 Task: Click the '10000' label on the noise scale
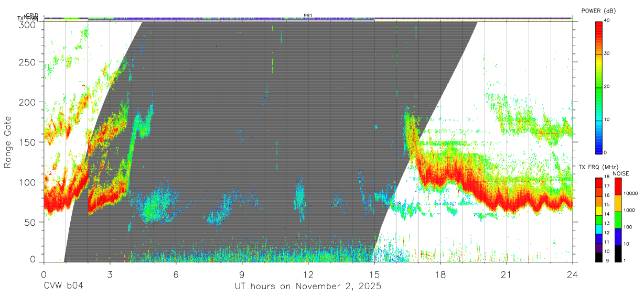(630, 193)
